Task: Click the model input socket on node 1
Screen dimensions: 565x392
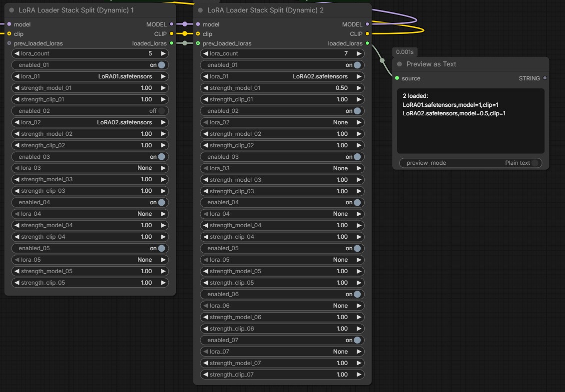Action: 9,24
